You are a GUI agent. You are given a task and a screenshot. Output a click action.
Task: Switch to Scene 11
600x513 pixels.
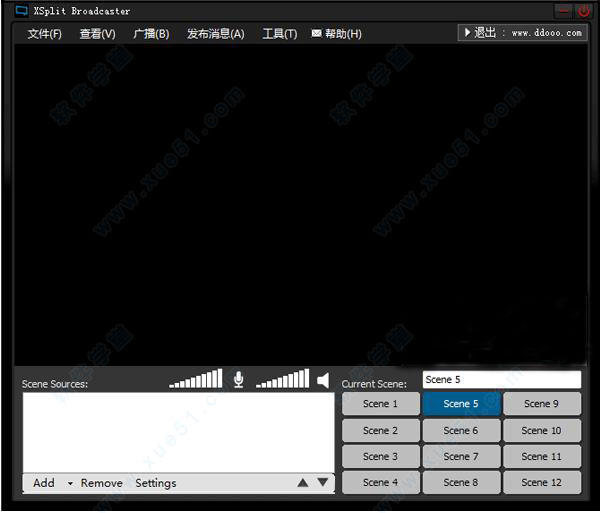coord(542,457)
